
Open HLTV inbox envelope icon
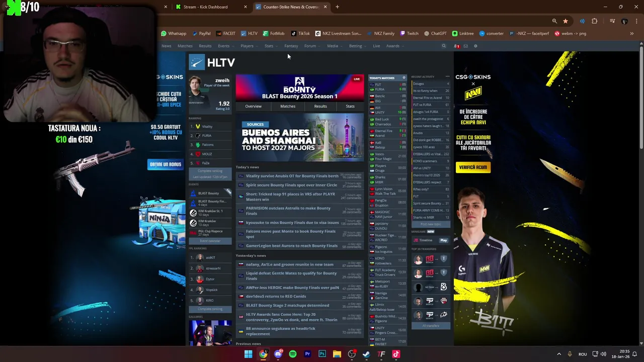(466, 46)
